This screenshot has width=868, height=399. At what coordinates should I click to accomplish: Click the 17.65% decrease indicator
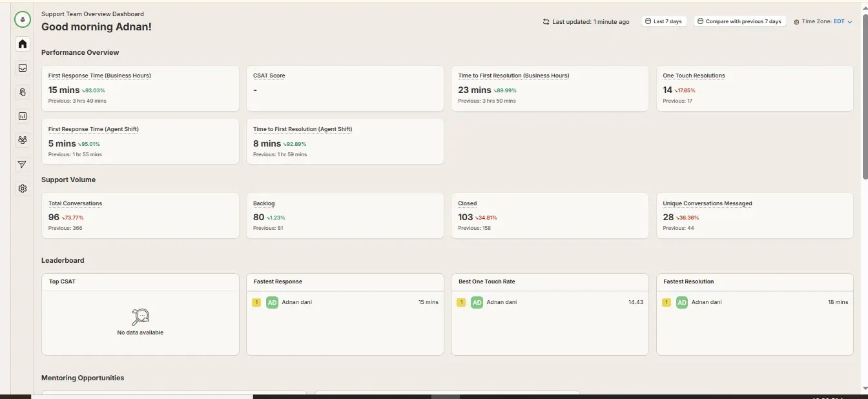(685, 91)
